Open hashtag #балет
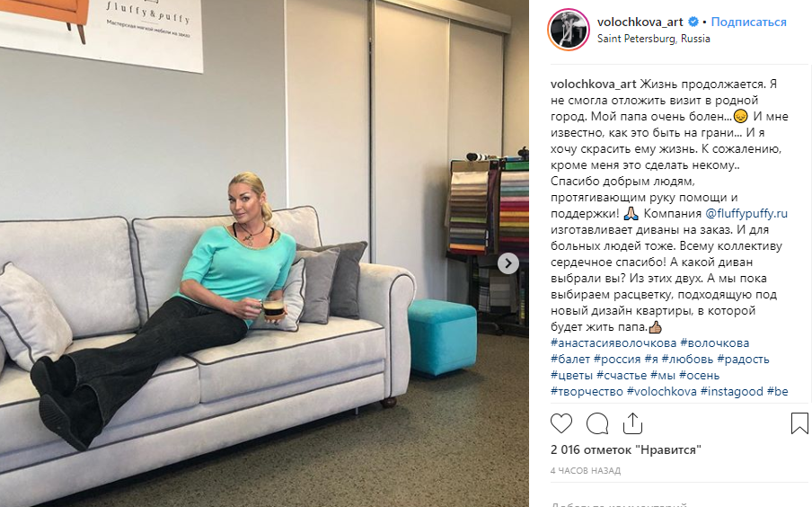The height and width of the screenshot is (507, 812). [x=570, y=360]
